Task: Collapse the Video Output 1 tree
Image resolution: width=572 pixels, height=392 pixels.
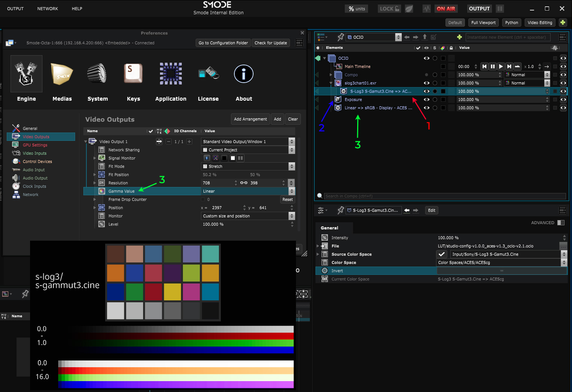Action: click(x=86, y=142)
